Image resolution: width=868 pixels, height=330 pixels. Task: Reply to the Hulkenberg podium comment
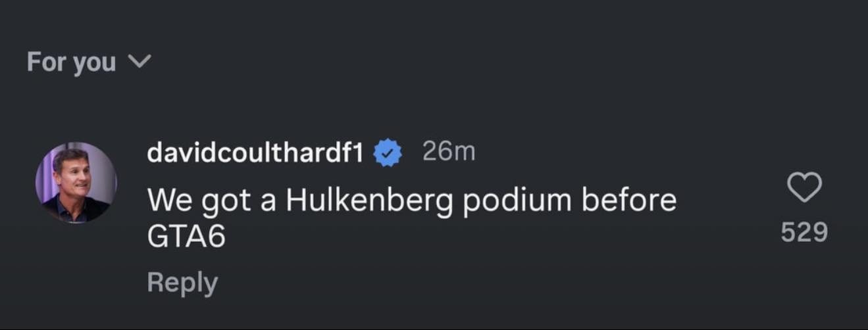tap(182, 283)
